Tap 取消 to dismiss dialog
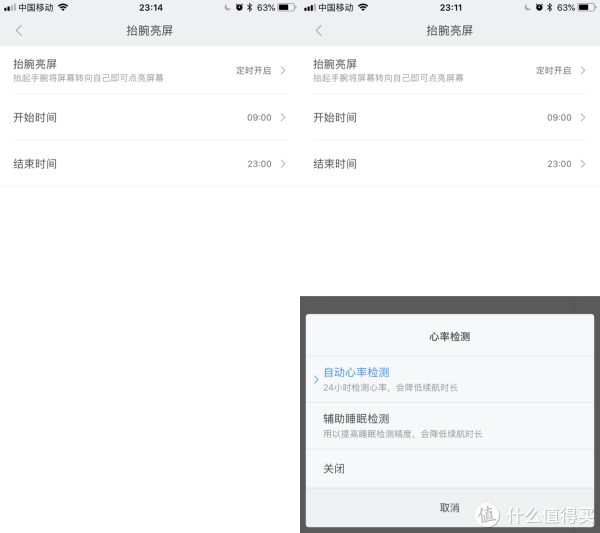600x533 pixels. coord(450,508)
